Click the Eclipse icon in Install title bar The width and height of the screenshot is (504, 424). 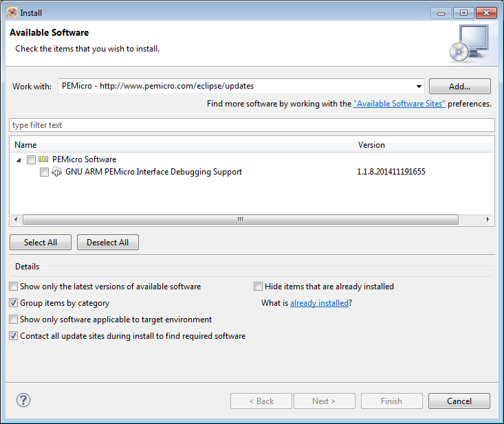point(12,13)
